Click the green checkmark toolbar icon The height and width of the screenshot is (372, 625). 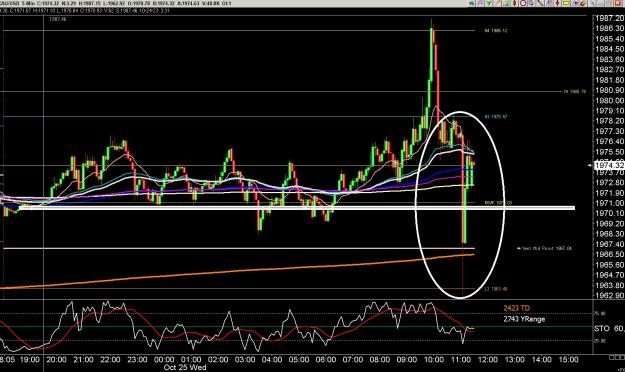(x=489, y=3)
